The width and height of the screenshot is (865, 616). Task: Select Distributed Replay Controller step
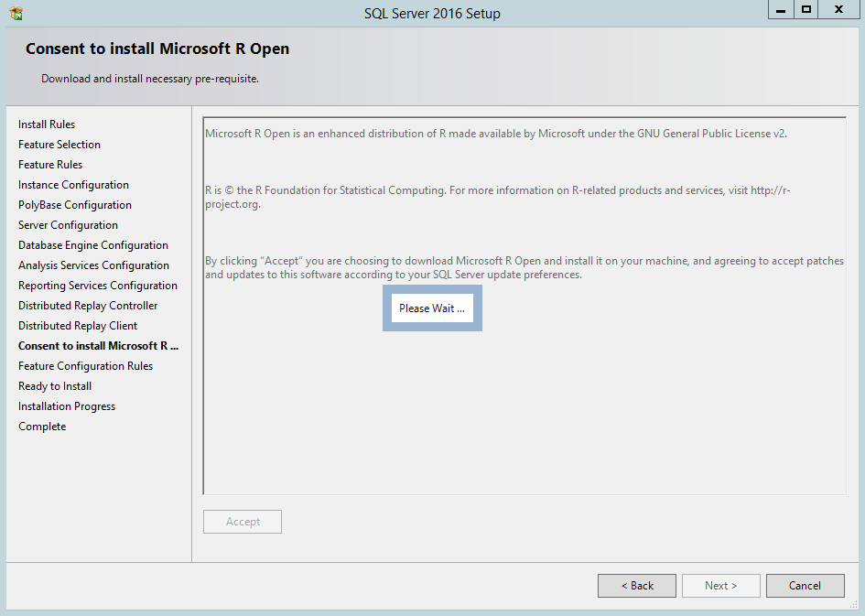click(87, 305)
